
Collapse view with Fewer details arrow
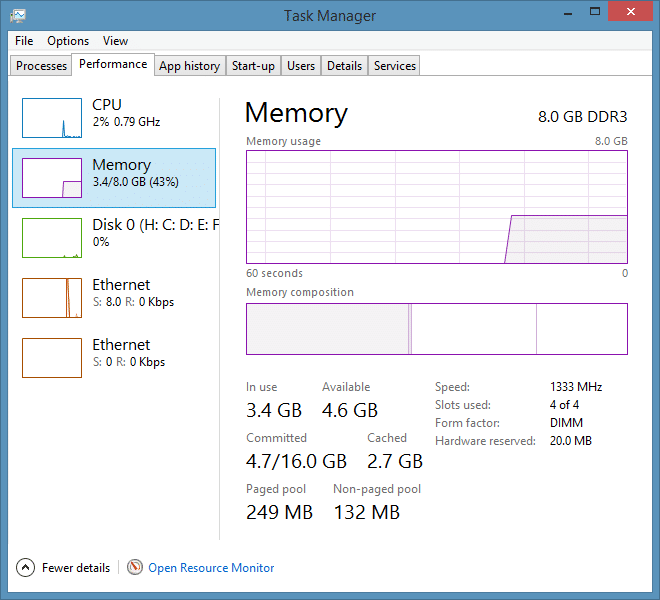[25, 568]
